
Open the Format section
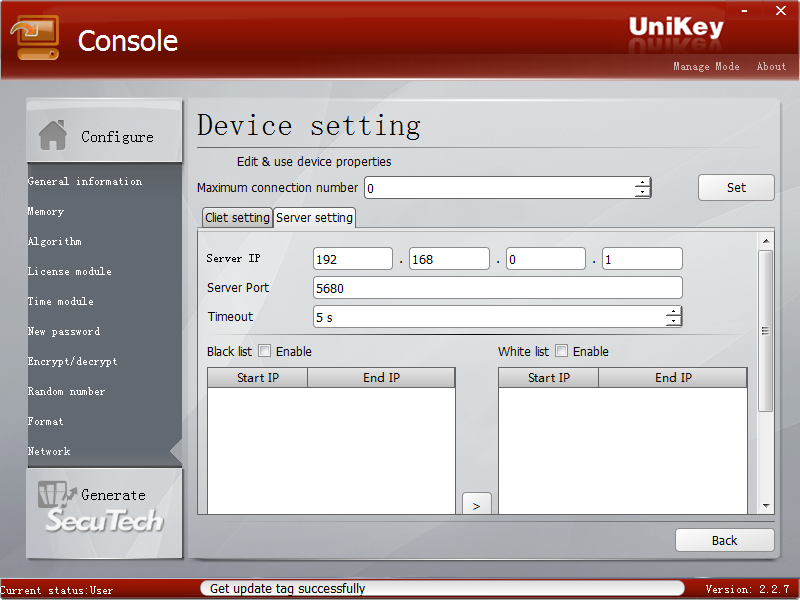coord(45,421)
